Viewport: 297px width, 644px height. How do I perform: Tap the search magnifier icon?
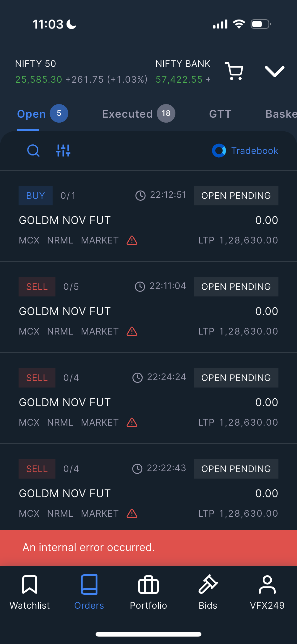pos(33,151)
